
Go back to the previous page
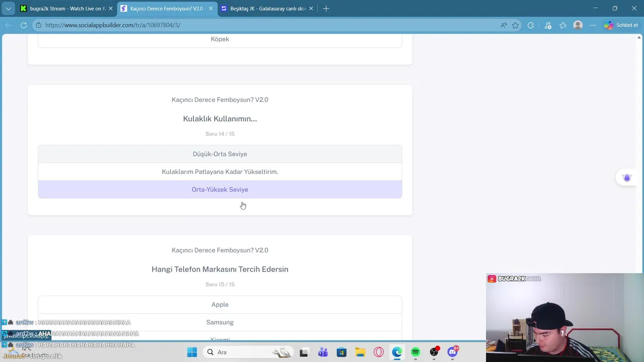point(9,25)
